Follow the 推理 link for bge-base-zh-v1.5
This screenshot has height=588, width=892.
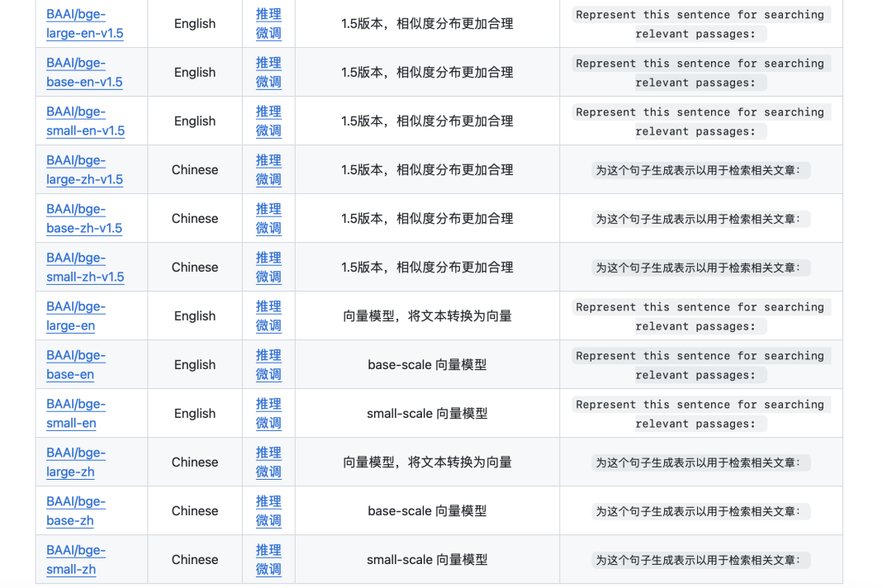tap(268, 209)
